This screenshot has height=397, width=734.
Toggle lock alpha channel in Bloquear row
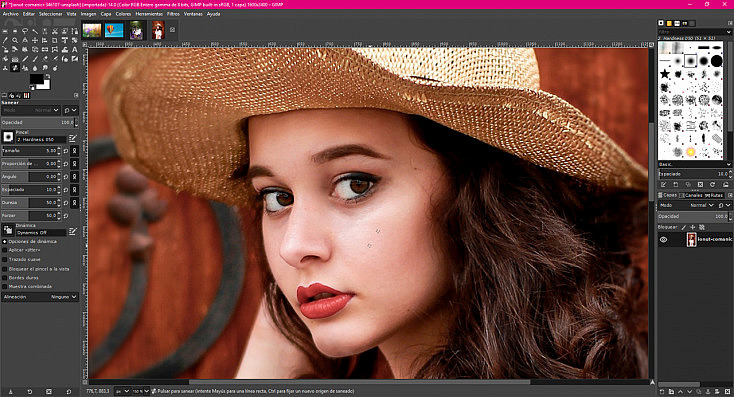[702, 227]
